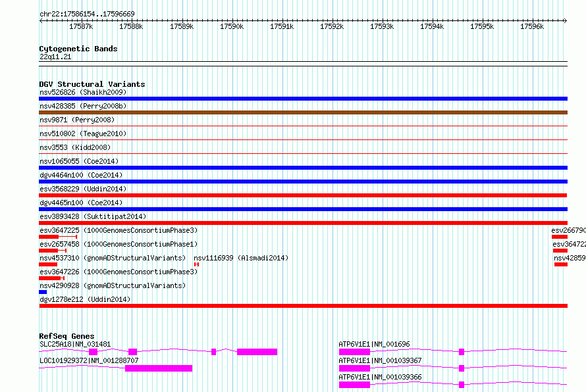Open the esv3893428 (Suktitipat2014) label
The width and height of the screenshot is (586, 392).
[93, 216]
